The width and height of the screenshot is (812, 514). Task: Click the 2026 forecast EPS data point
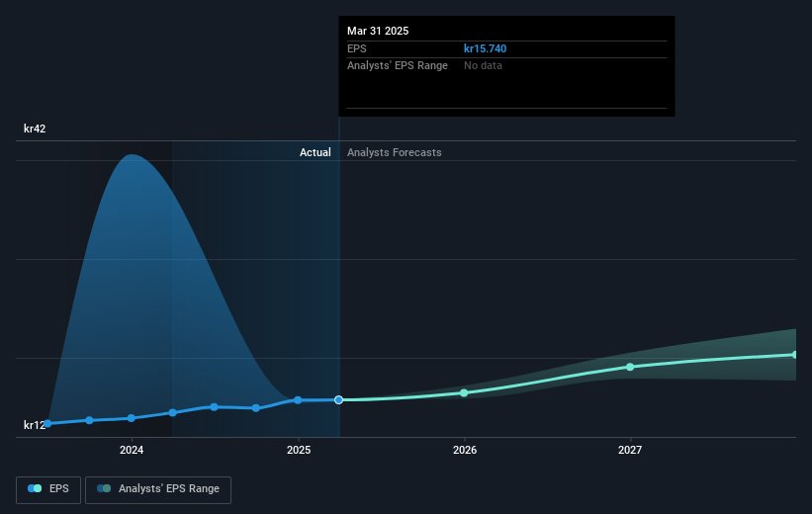coord(464,392)
